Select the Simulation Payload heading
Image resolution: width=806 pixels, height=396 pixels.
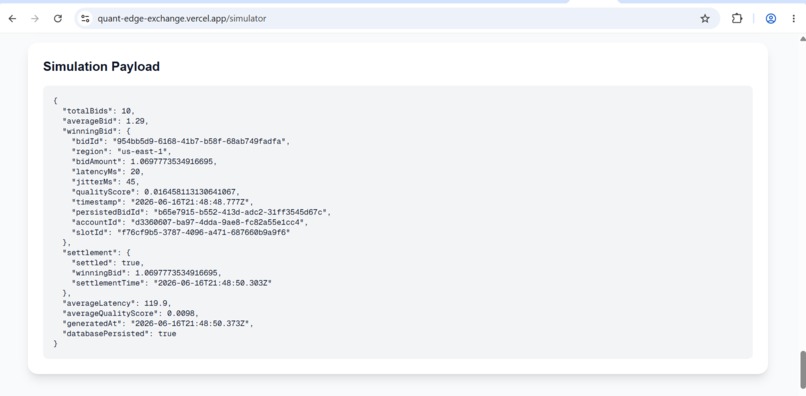pyautogui.click(x=101, y=66)
